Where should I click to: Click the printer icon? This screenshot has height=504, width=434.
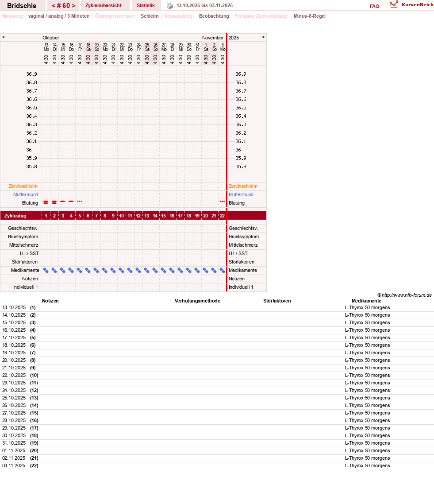click(x=170, y=5)
